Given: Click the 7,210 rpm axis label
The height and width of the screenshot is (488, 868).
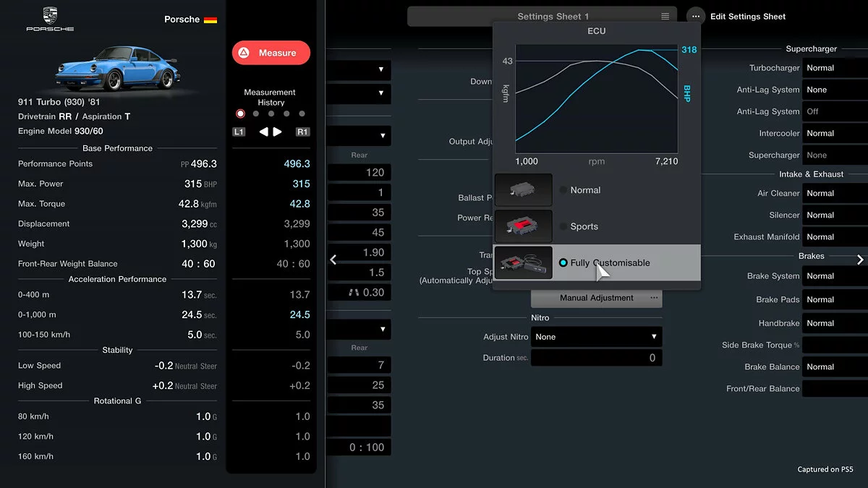Looking at the screenshot, I should point(666,161).
